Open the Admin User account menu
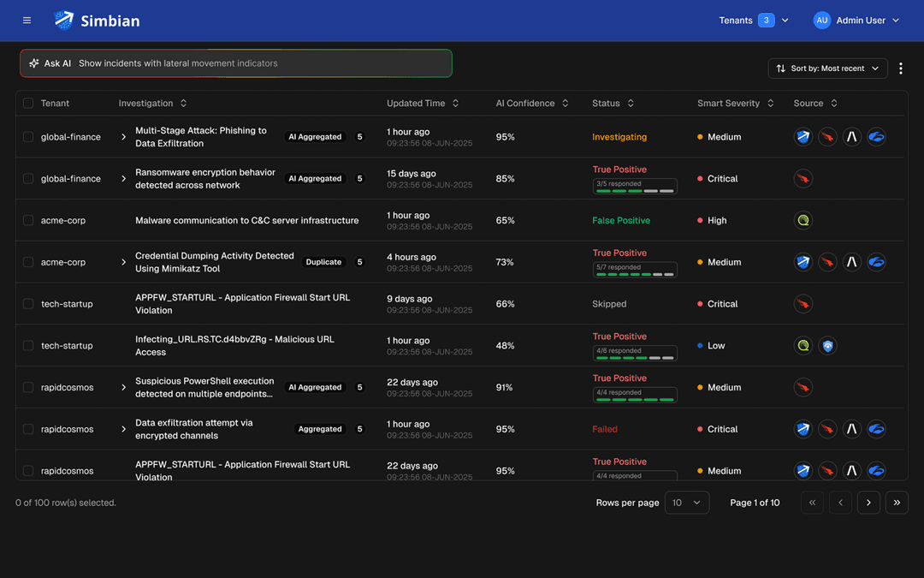This screenshot has height=578, width=924. click(x=868, y=21)
